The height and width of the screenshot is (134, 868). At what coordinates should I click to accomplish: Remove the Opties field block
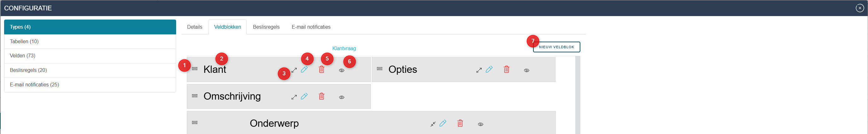pos(506,69)
